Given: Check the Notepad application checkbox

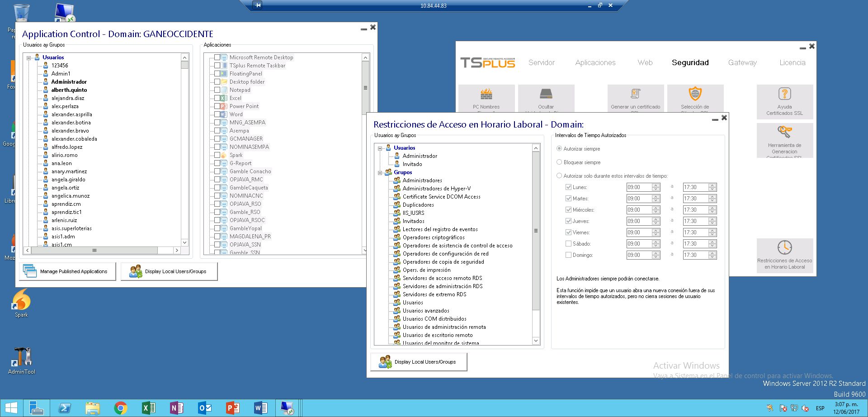Looking at the screenshot, I should click(x=217, y=90).
